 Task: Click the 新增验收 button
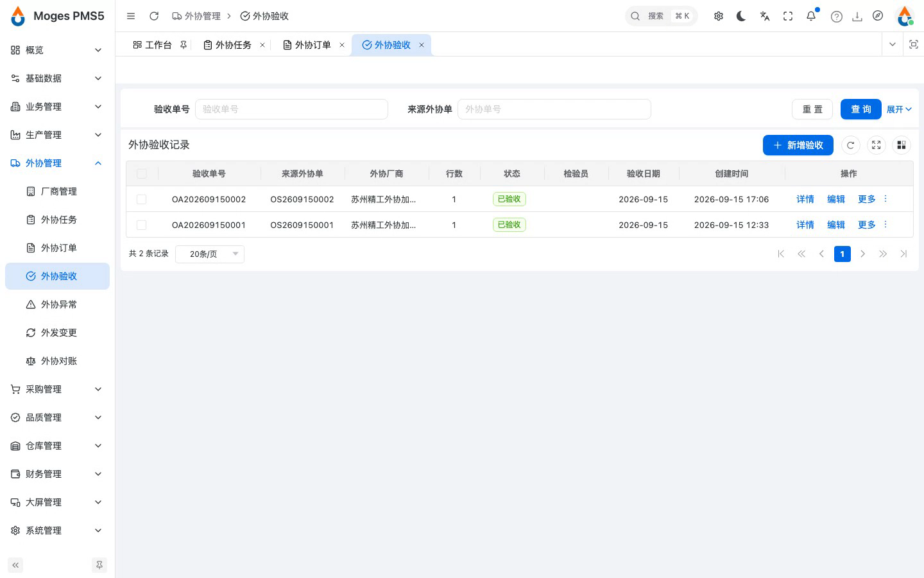(798, 145)
